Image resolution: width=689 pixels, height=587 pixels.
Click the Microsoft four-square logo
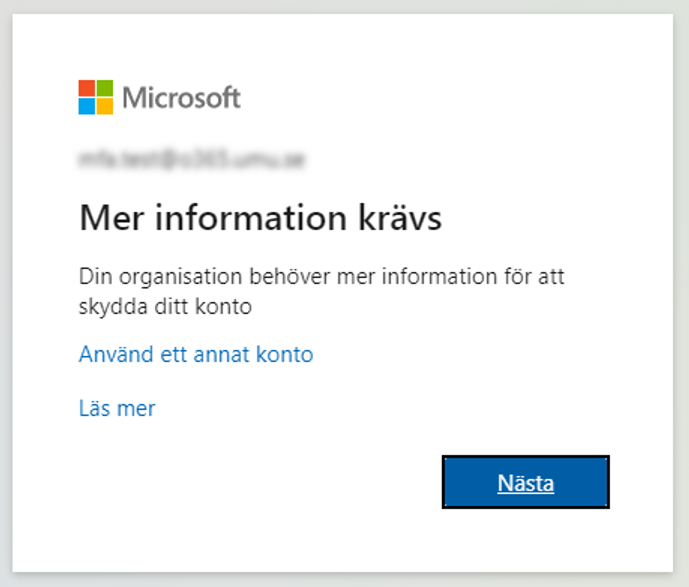point(96,97)
